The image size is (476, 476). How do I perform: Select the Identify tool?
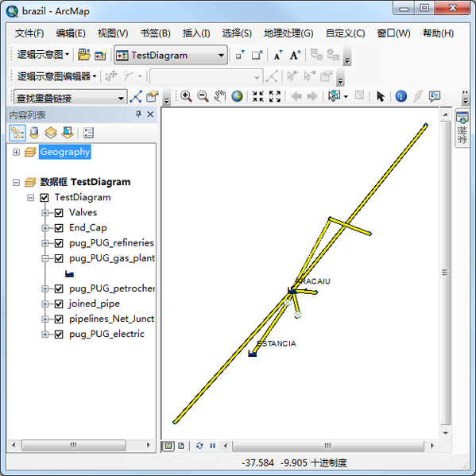[x=401, y=96]
